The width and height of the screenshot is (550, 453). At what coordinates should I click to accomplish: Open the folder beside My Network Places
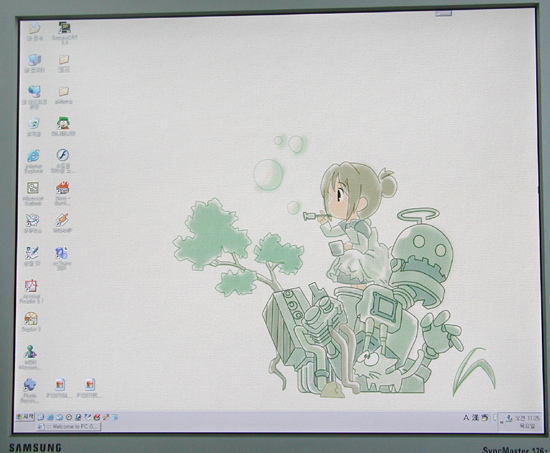63,95
